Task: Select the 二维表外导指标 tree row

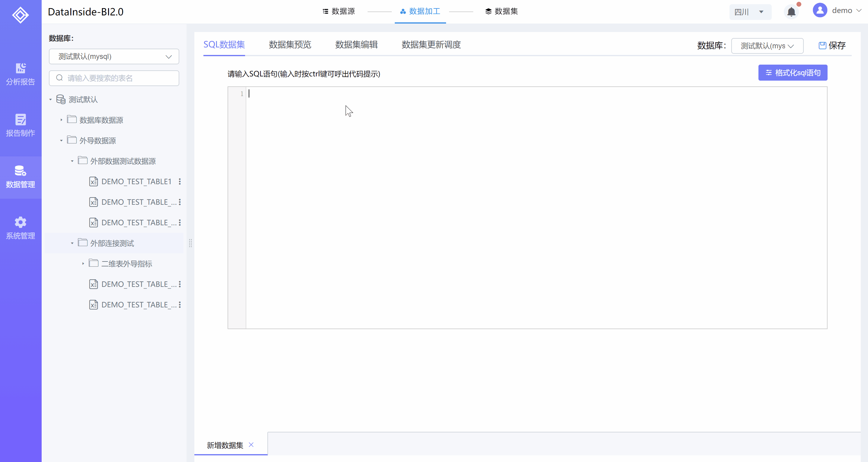Action: pyautogui.click(x=114, y=264)
